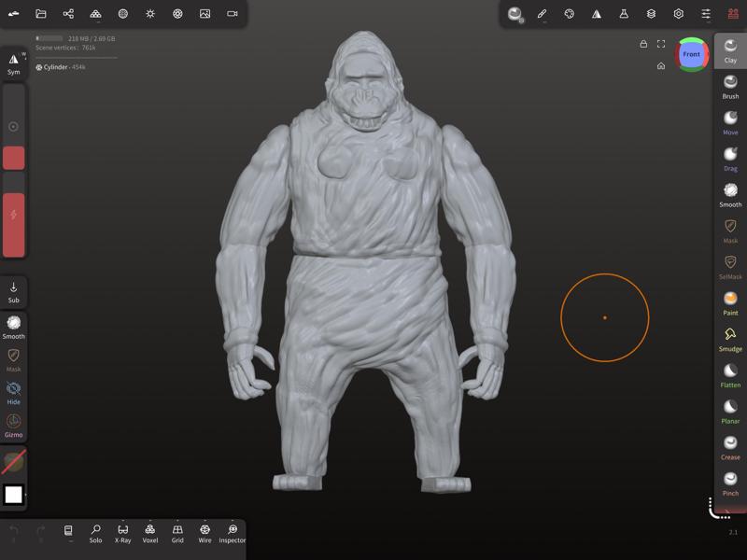Open the settings gear menu
This screenshot has width=747, height=560.
point(679,14)
